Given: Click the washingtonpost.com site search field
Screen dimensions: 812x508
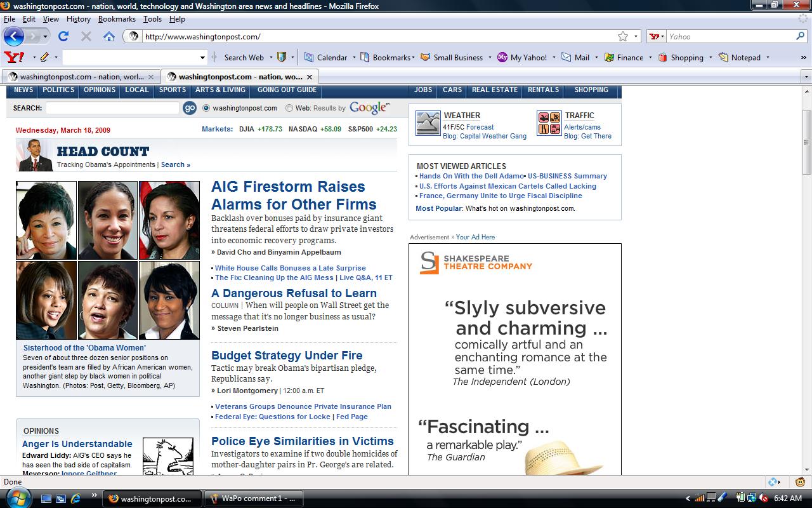Looking at the screenshot, I should tap(112, 108).
